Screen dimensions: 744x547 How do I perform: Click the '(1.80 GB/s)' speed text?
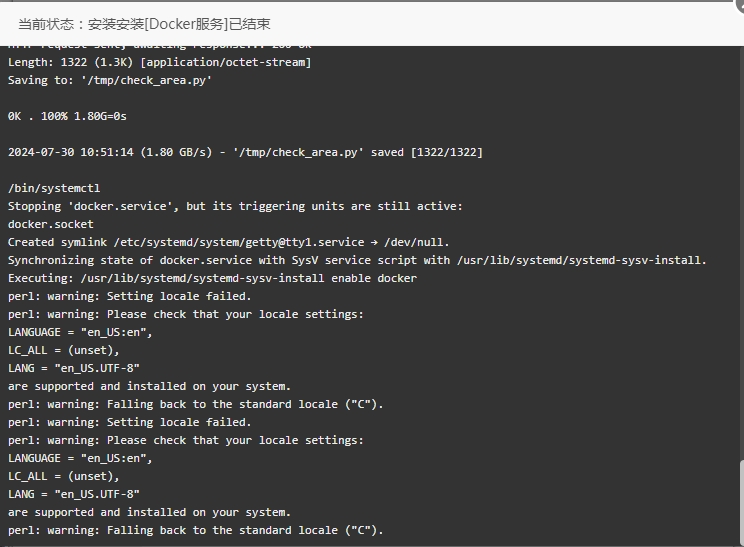176,152
